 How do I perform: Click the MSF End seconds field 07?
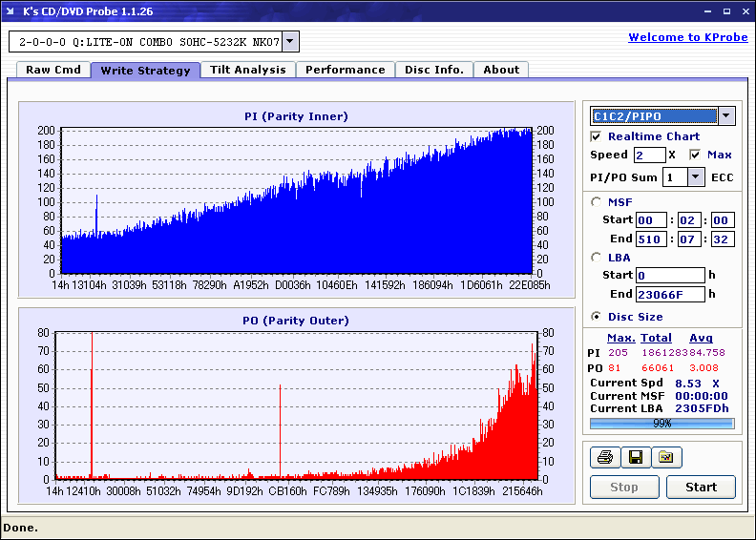pyautogui.click(x=689, y=239)
